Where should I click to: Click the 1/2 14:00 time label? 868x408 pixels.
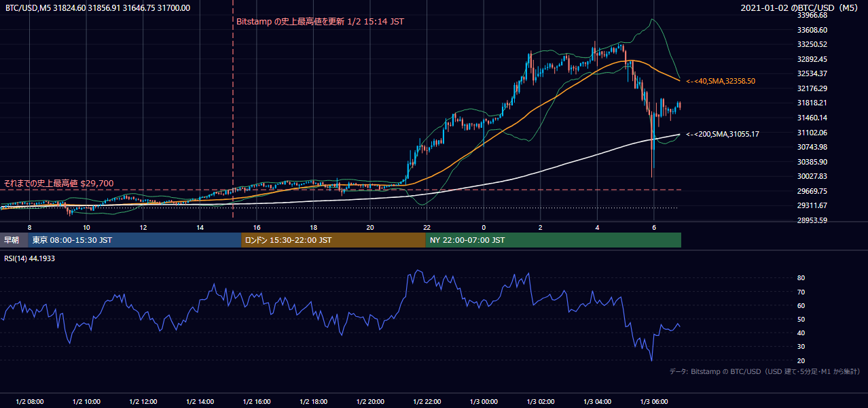pyautogui.click(x=200, y=401)
